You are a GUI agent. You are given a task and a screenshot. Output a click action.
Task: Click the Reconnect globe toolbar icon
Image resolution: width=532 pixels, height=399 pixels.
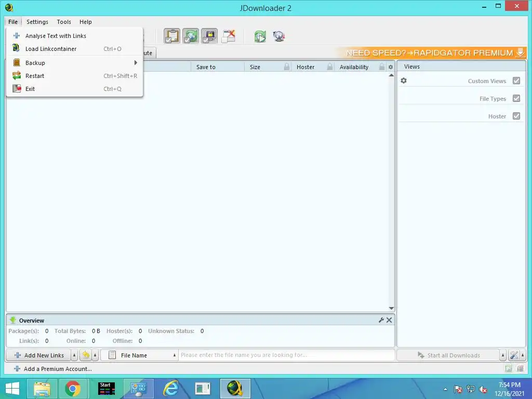point(279,36)
